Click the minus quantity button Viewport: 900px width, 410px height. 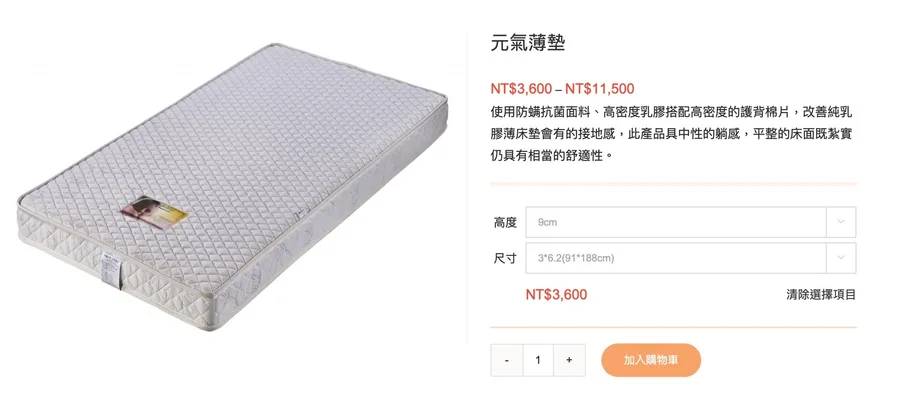[506, 360]
